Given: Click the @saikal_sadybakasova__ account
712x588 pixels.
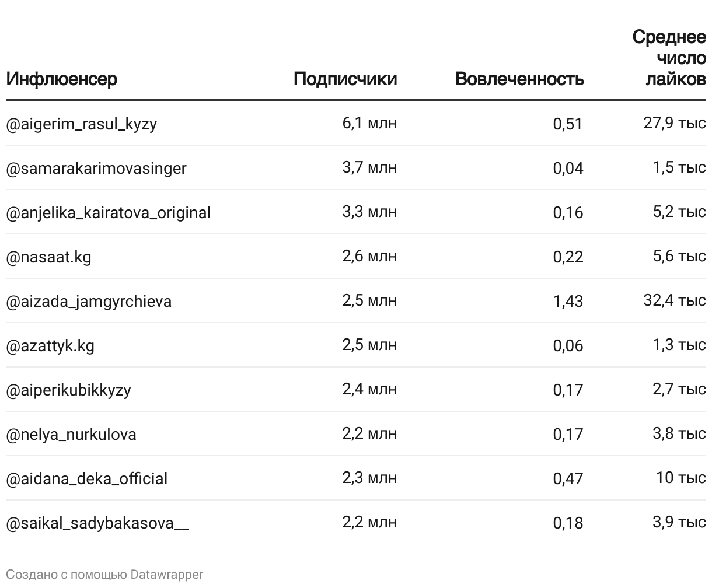Looking at the screenshot, I should click(97, 523).
